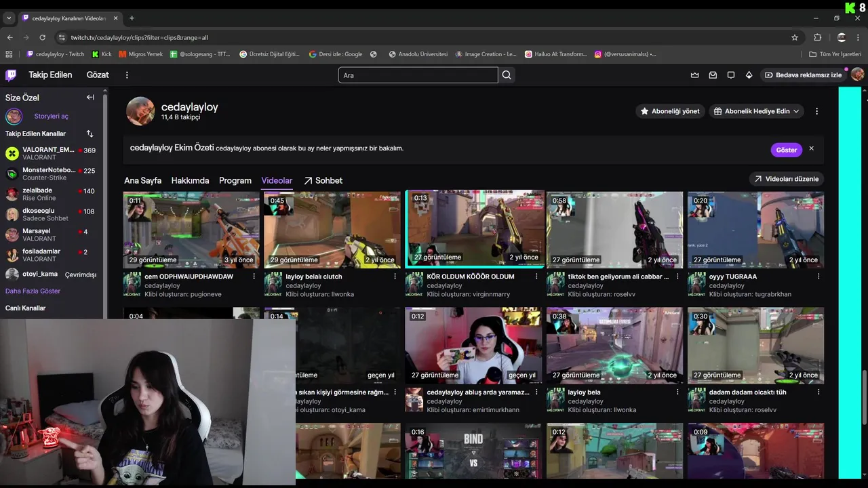The width and height of the screenshot is (868, 488).
Task: Open options for cem ODPHWAIUPDHAWDAW clip
Action: [254, 277]
